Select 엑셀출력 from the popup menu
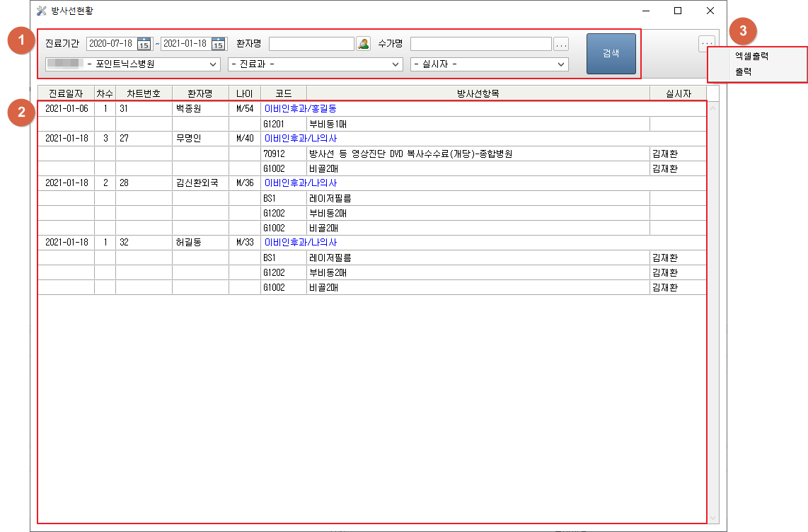Screen dimensions: 808x532 coord(751,56)
